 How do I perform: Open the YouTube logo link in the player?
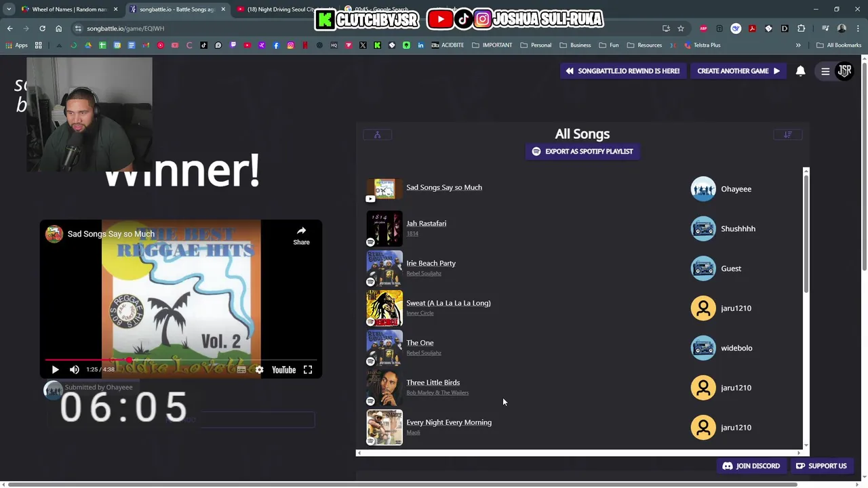pyautogui.click(x=283, y=369)
